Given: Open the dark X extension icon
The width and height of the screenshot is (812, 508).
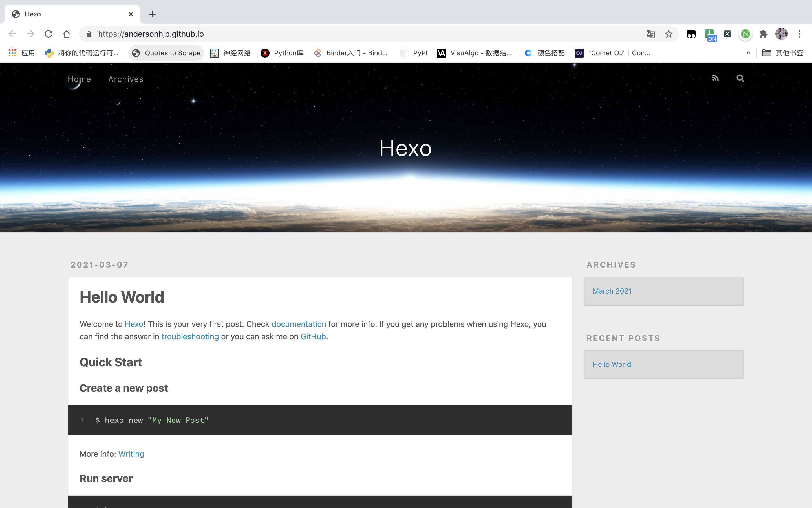Looking at the screenshot, I should coord(727,34).
